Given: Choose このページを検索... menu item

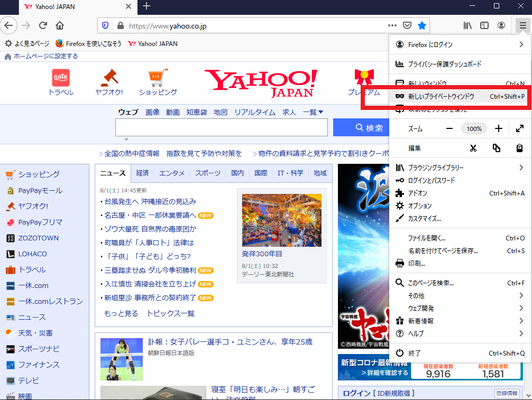Looking at the screenshot, I should (x=460, y=283).
